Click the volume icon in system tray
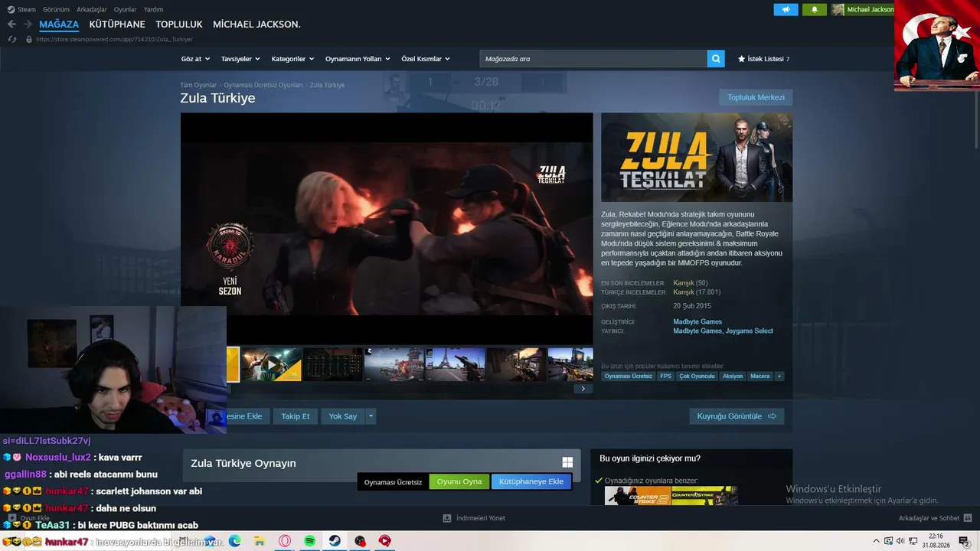 tap(900, 541)
